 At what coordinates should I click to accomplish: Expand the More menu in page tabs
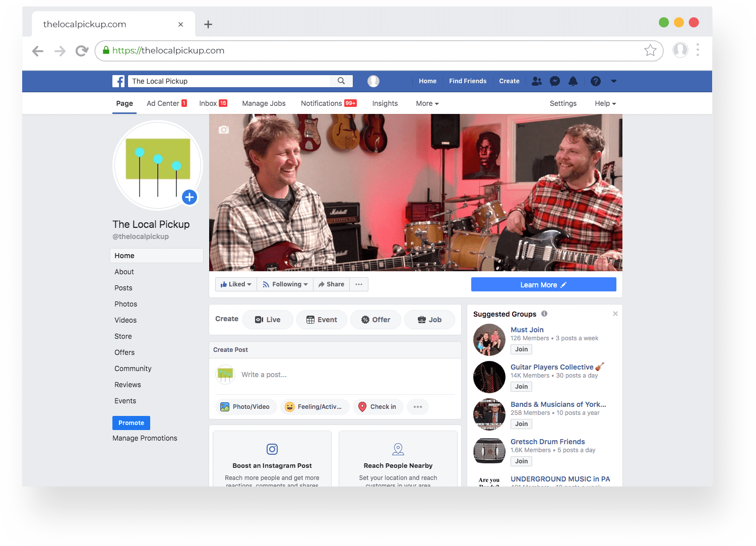pyautogui.click(x=427, y=103)
